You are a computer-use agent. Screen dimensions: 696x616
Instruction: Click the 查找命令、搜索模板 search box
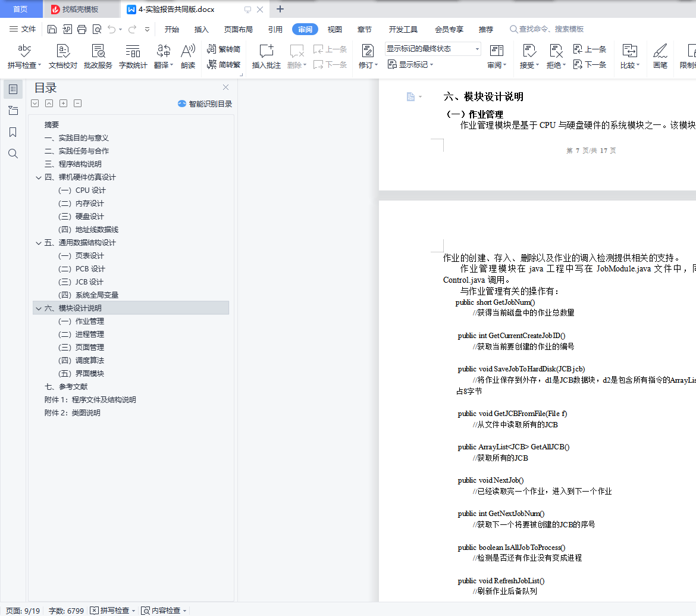pos(547,29)
